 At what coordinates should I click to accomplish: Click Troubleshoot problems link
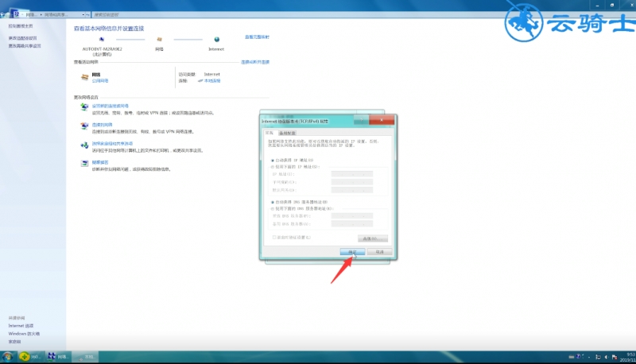[x=100, y=162]
